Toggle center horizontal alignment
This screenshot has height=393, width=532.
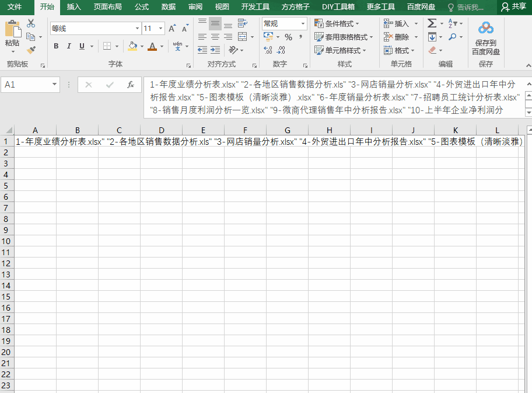click(215, 37)
